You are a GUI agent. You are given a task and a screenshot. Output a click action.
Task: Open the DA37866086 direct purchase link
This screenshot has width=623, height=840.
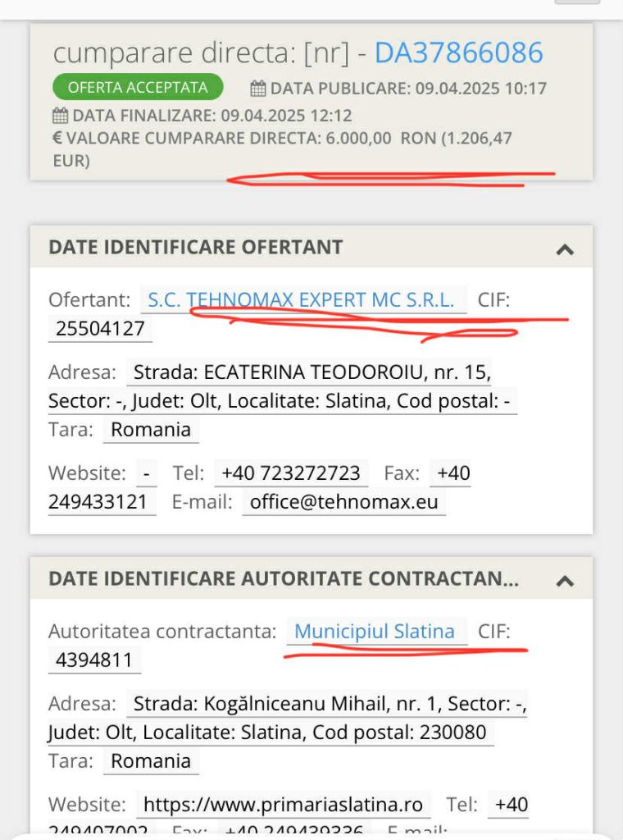[458, 53]
